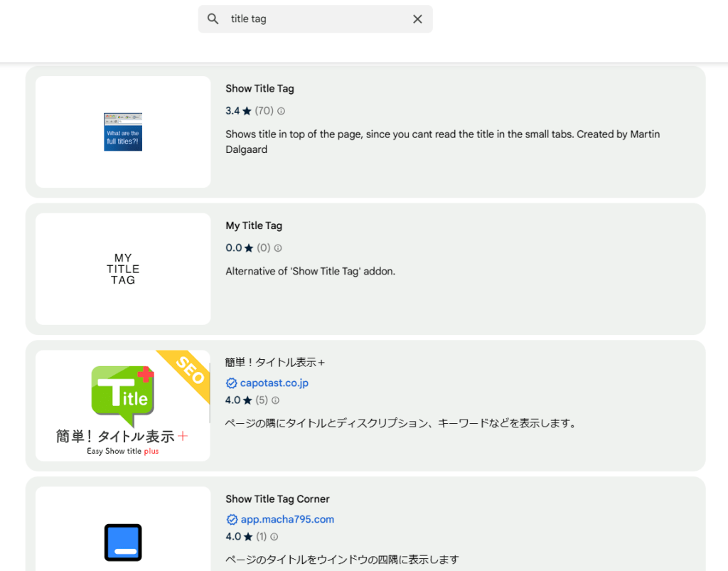Click the blue square Show Title Tag Corner thumbnail
Screen dimensions: 728x571
point(122,542)
